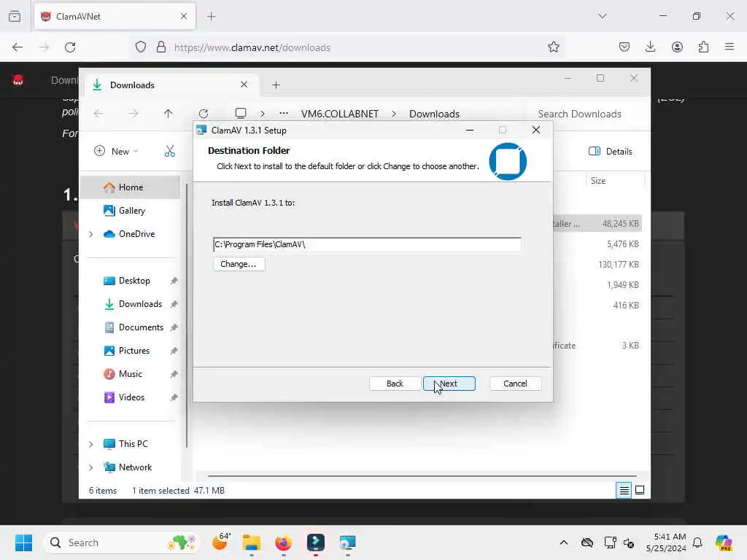Click Downloads in breadcrumb path
Image resolution: width=747 pixels, height=560 pixels.
coord(434,114)
